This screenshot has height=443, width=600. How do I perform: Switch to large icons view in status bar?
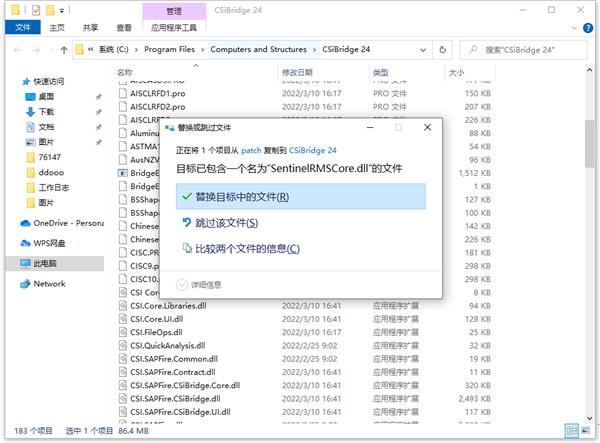pyautogui.click(x=586, y=431)
